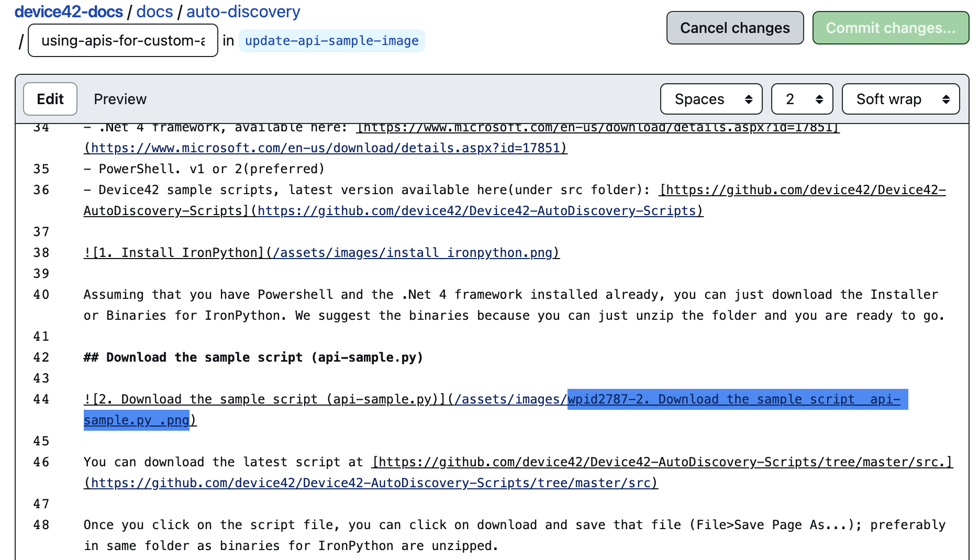Click line number 40 in the gutter

coord(41,295)
